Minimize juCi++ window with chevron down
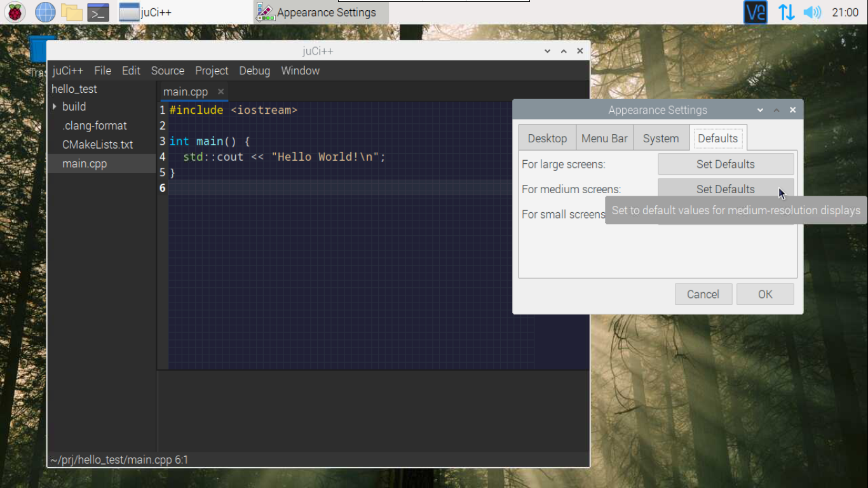 click(x=548, y=51)
